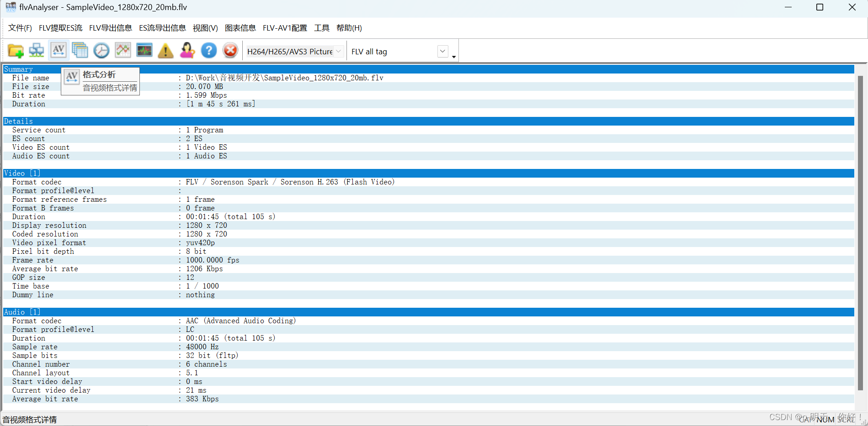This screenshot has height=426, width=868.
Task: Click the [1 m 45 s 261 ms] duration value
Action: tap(221, 104)
